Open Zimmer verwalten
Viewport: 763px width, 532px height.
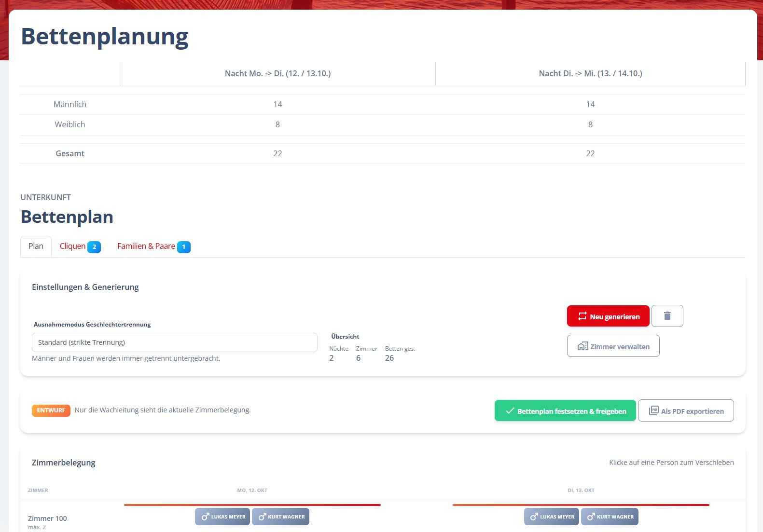coord(613,346)
